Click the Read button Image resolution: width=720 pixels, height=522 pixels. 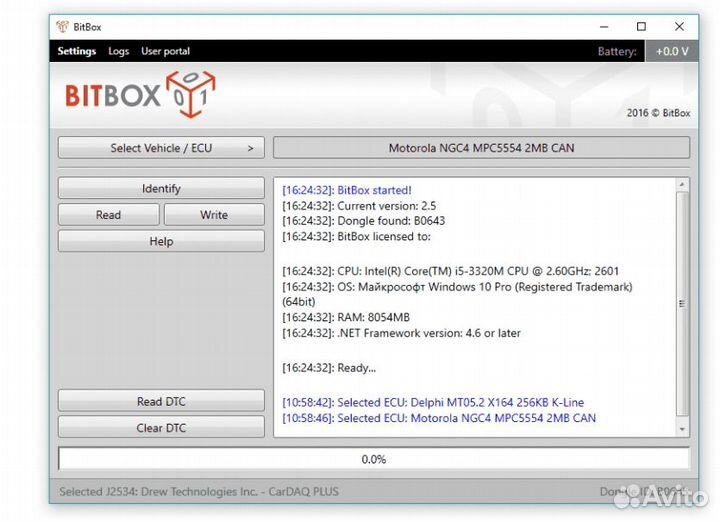tap(108, 214)
